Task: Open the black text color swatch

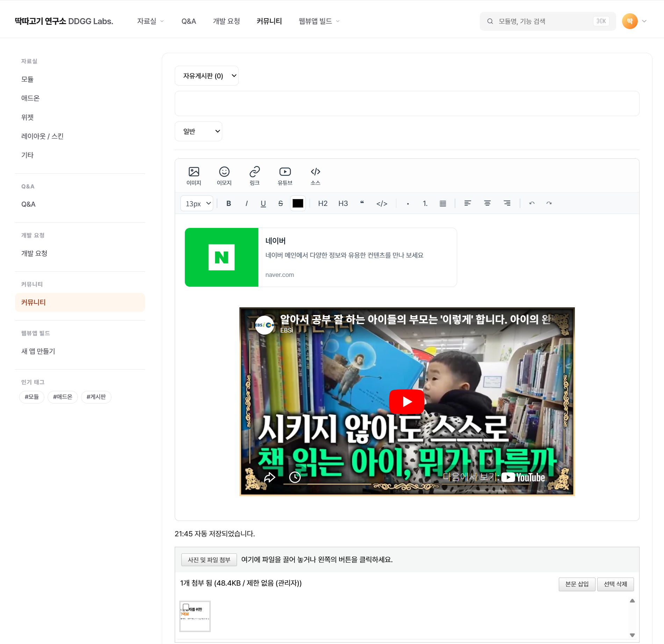Action: tap(298, 203)
